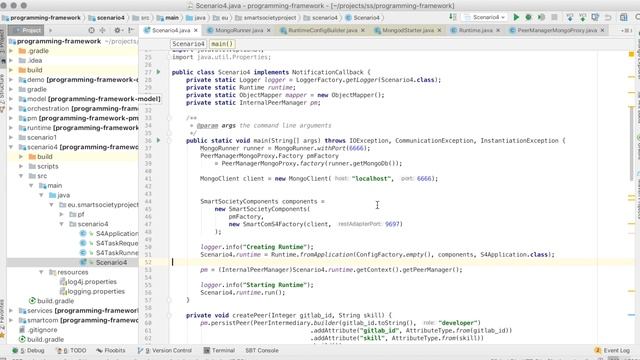Click VCS update project icon
This screenshot has width=640, height=360.
click(570, 17)
